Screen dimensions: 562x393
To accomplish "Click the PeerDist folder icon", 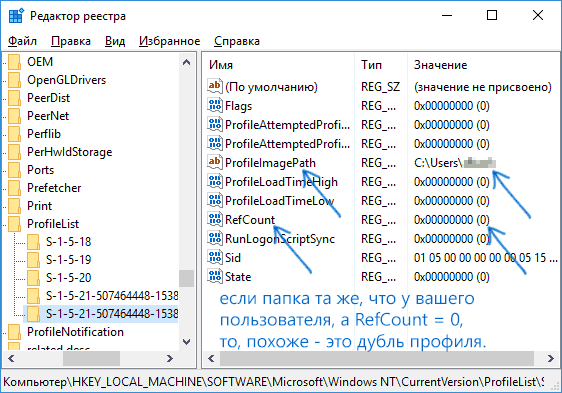I will point(15,98).
